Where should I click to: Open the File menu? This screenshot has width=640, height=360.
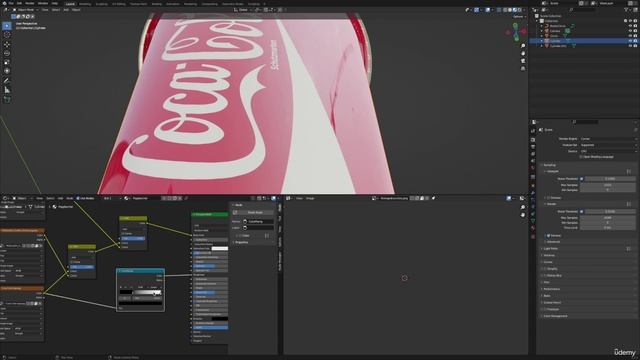(11, 3)
